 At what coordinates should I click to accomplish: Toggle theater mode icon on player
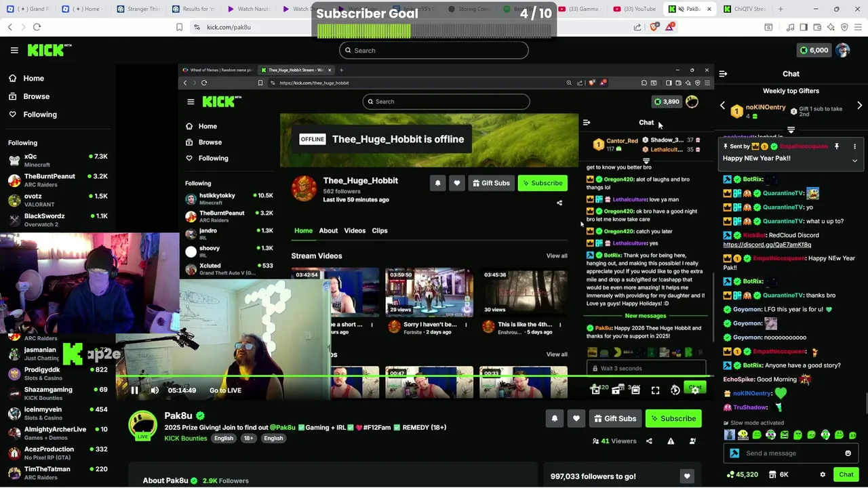tap(635, 390)
